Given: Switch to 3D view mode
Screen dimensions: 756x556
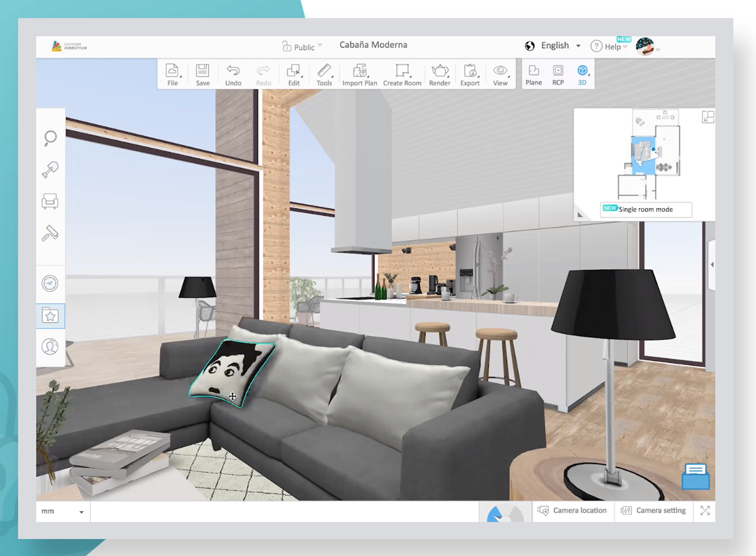Looking at the screenshot, I should (582, 74).
